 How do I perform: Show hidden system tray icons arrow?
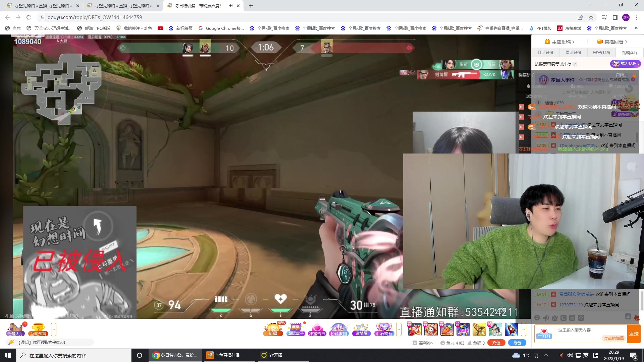click(x=546, y=355)
